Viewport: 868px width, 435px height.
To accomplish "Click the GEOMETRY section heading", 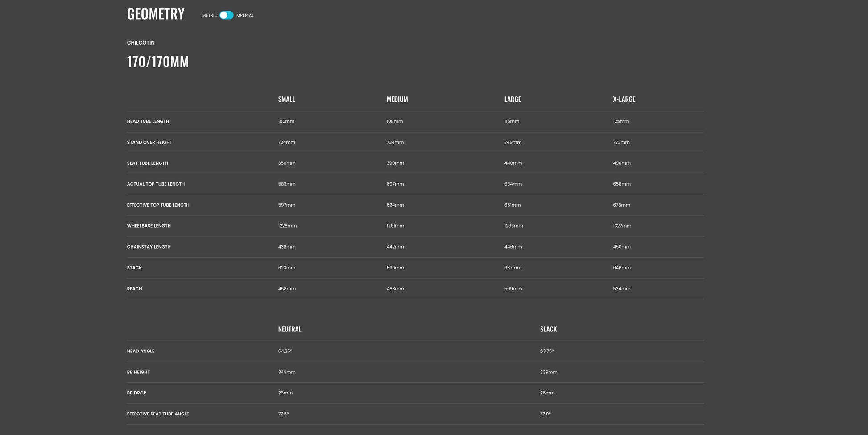I will pyautogui.click(x=156, y=14).
